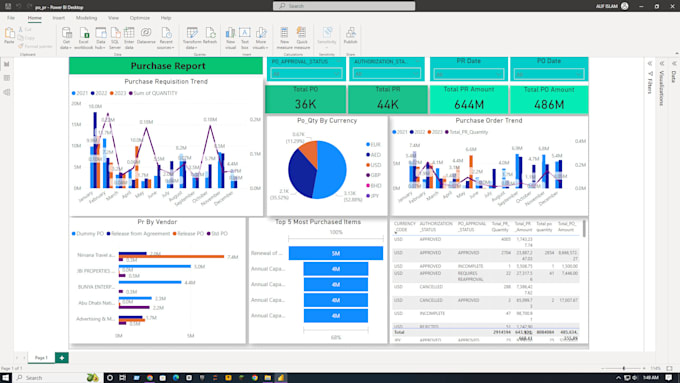
Task: Open Google Chrome from the taskbar
Action: (150, 378)
